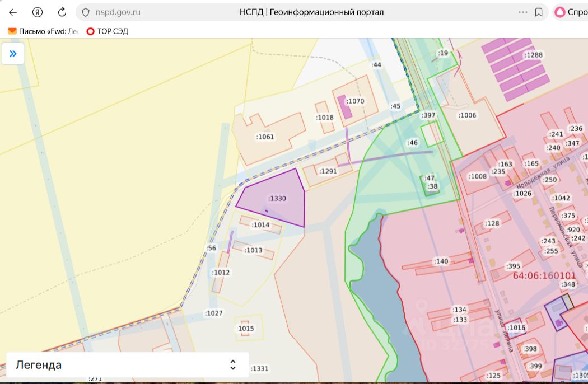Select parcel labeled :1070
588x384 pixels.
[355, 101]
